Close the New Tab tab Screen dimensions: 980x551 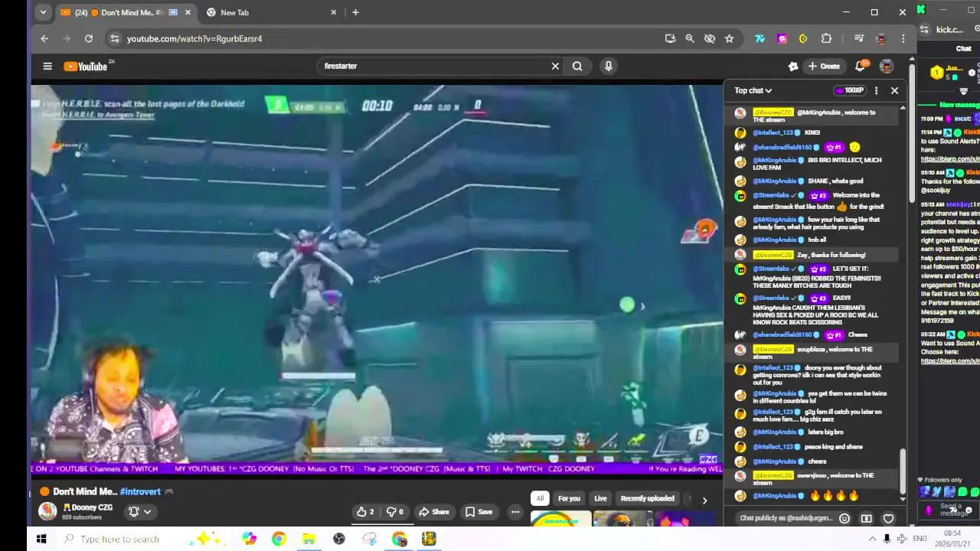pyautogui.click(x=333, y=12)
